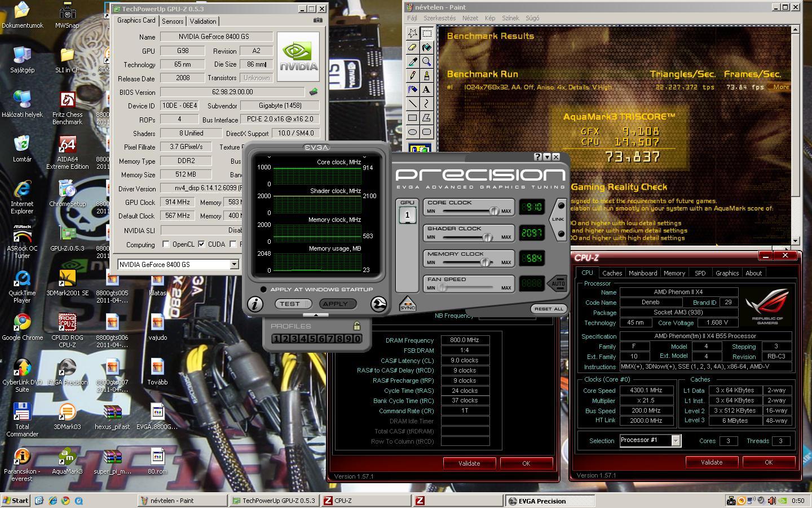The width and height of the screenshot is (812, 508).
Task: Toggle CUDA checkbox in GPU-Z
Action: pyautogui.click(x=201, y=244)
